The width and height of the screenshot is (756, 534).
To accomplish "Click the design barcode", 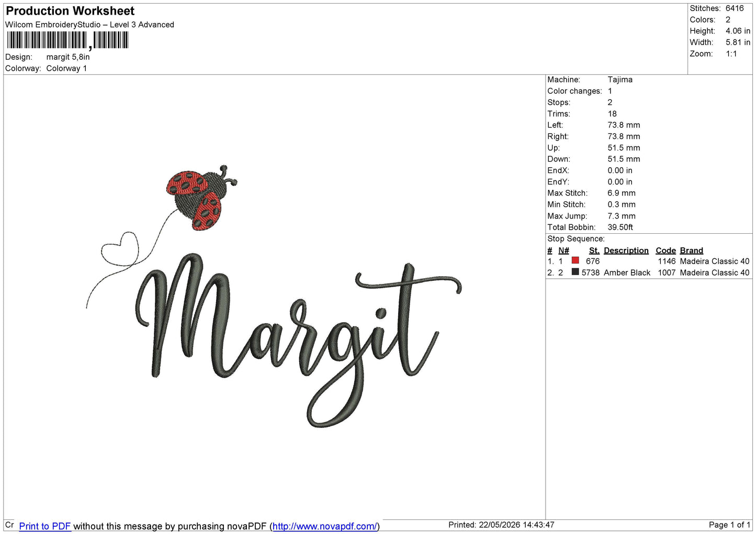I will point(67,40).
